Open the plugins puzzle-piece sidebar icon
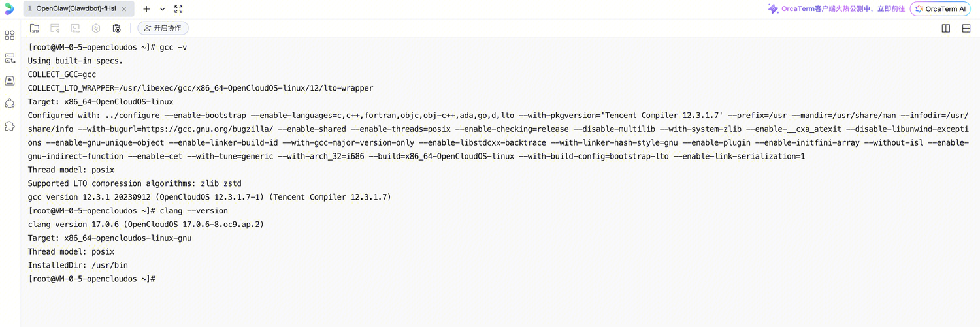The image size is (980, 327). (10, 126)
